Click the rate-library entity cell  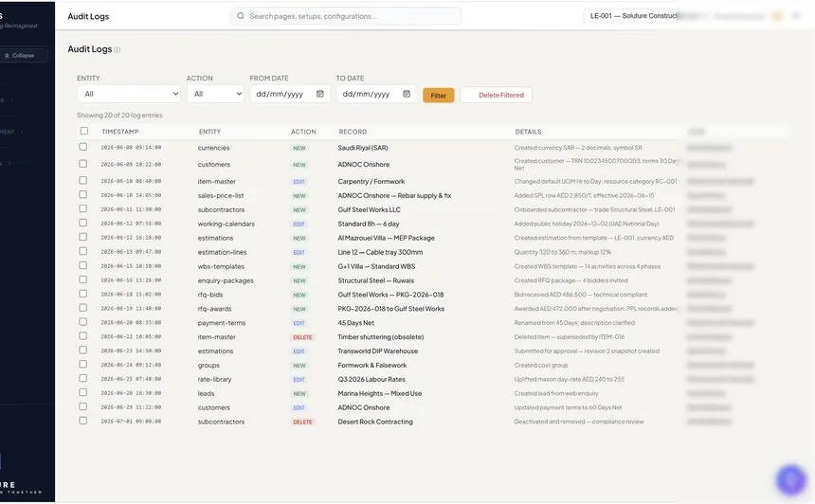(x=215, y=380)
